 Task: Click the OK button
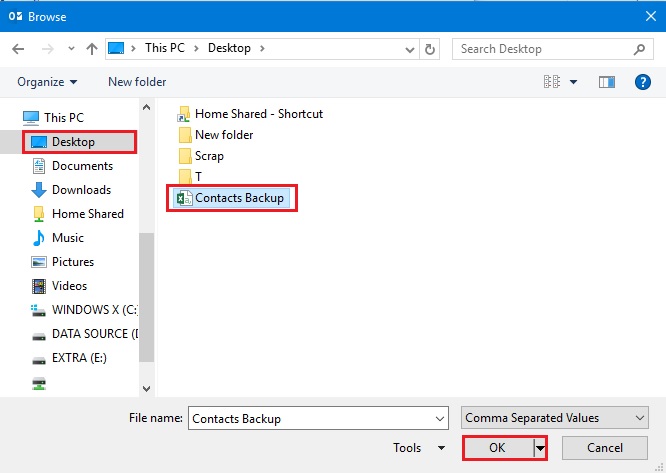pyautogui.click(x=497, y=448)
